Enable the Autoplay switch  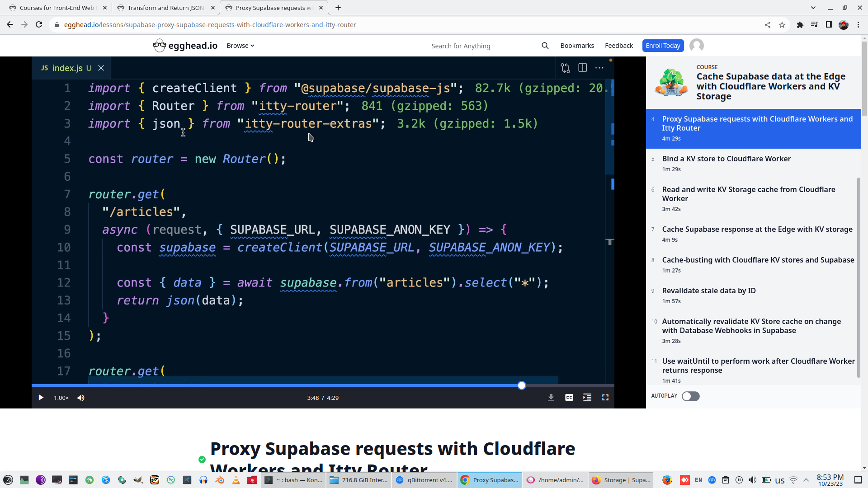click(x=690, y=396)
